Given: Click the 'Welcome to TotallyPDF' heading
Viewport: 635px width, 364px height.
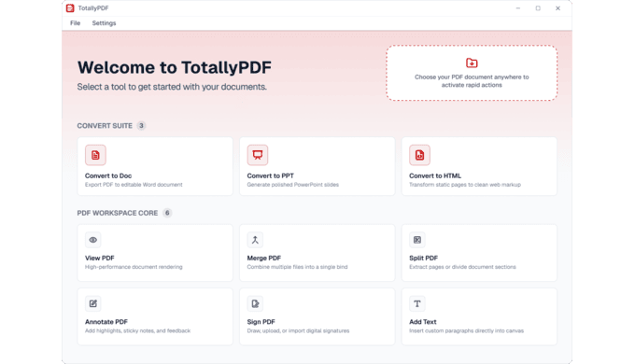Looking at the screenshot, I should (174, 67).
